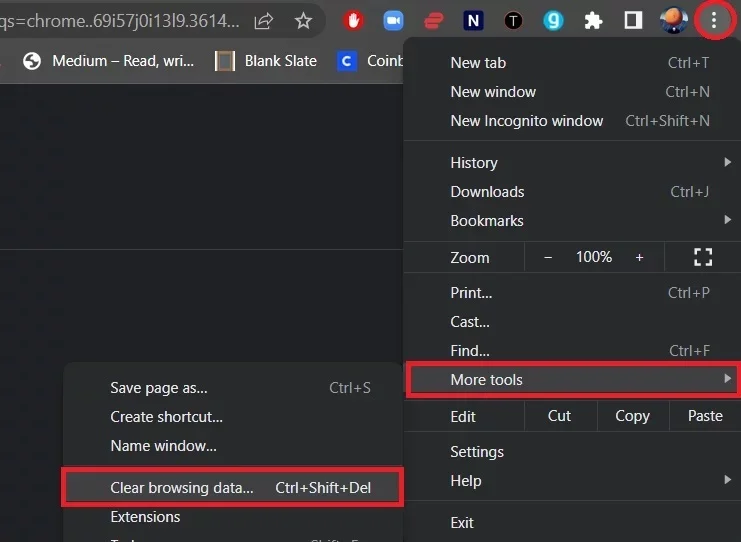Open the Blank Slate bookmark

pyautogui.click(x=266, y=60)
